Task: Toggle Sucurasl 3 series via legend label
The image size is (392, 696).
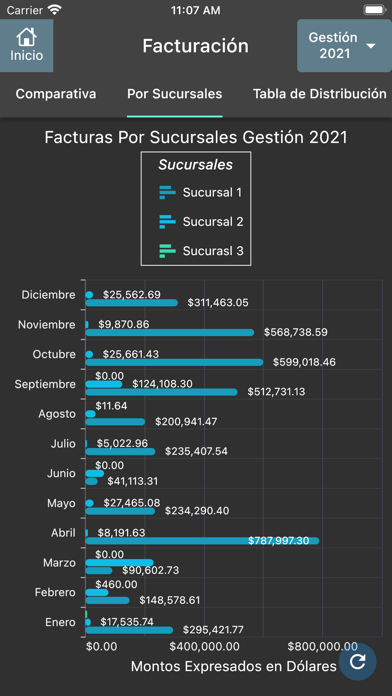Action: click(x=213, y=251)
